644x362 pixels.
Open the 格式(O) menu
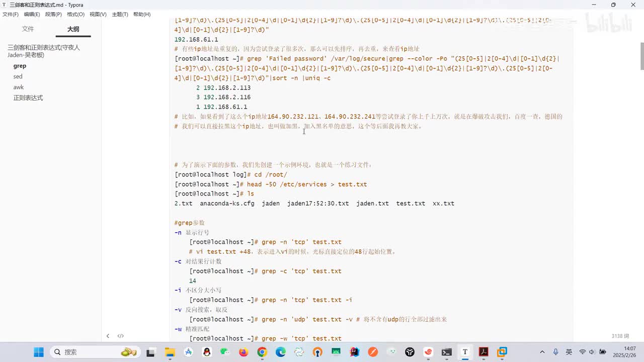click(x=75, y=15)
